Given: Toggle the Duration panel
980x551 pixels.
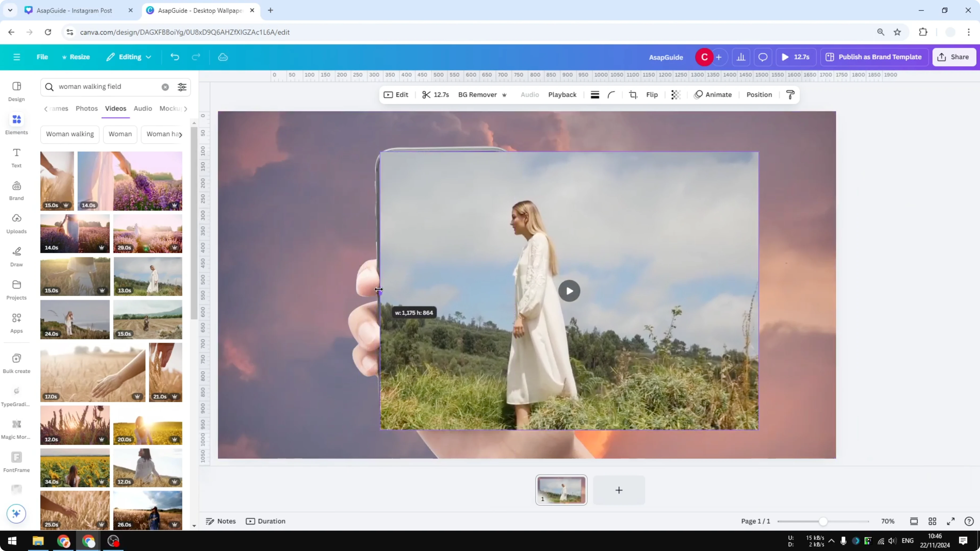Looking at the screenshot, I should (x=266, y=521).
